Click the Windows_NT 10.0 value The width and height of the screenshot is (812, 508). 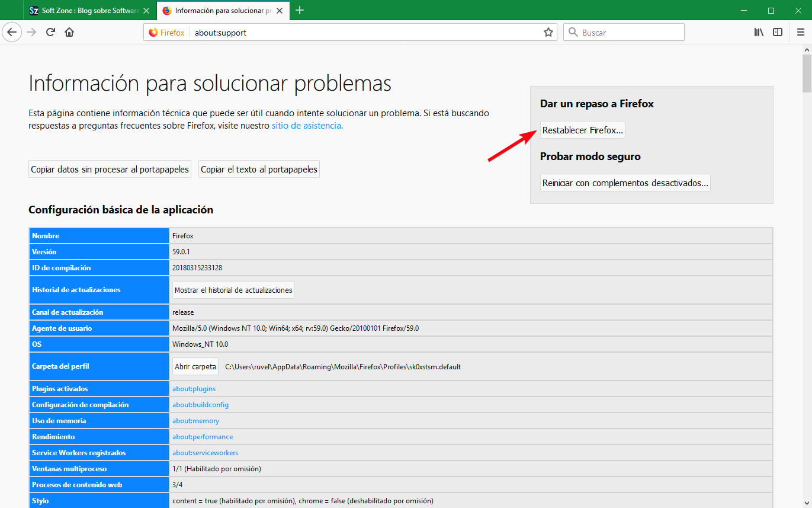(200, 344)
